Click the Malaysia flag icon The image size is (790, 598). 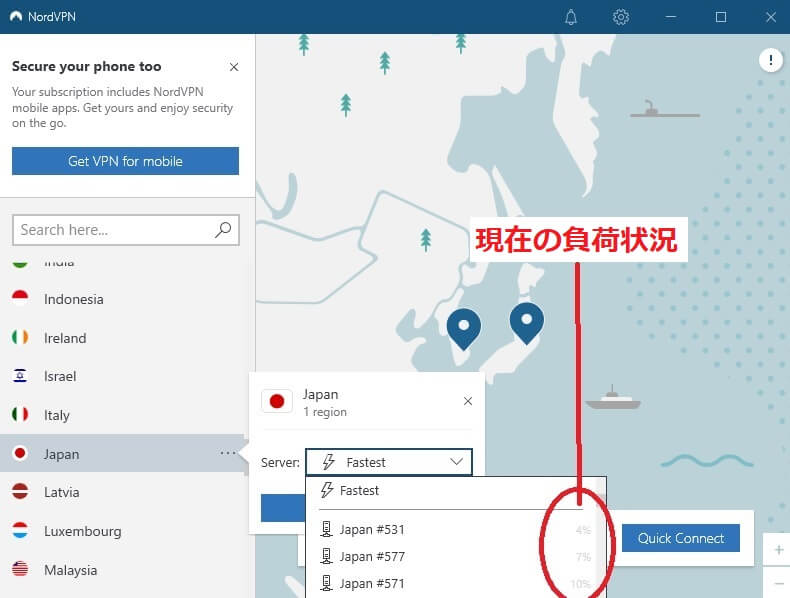pyautogui.click(x=20, y=569)
